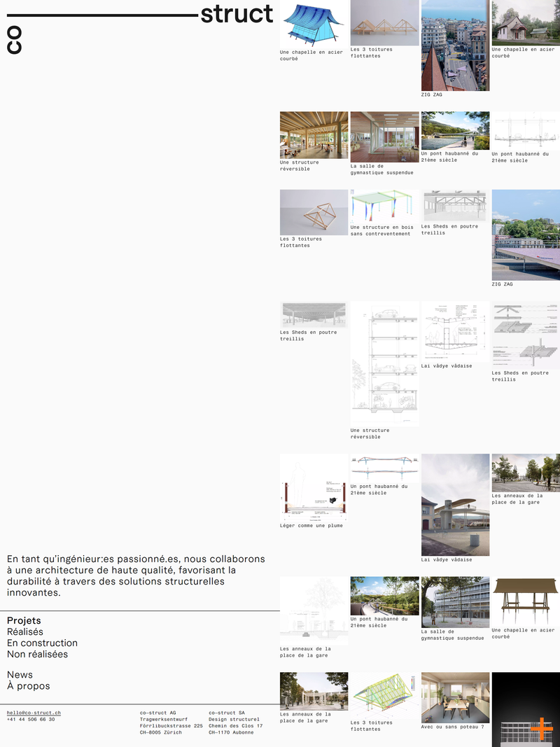Open the colored bridge analysis diagram
560x747 pixels.
(384, 468)
